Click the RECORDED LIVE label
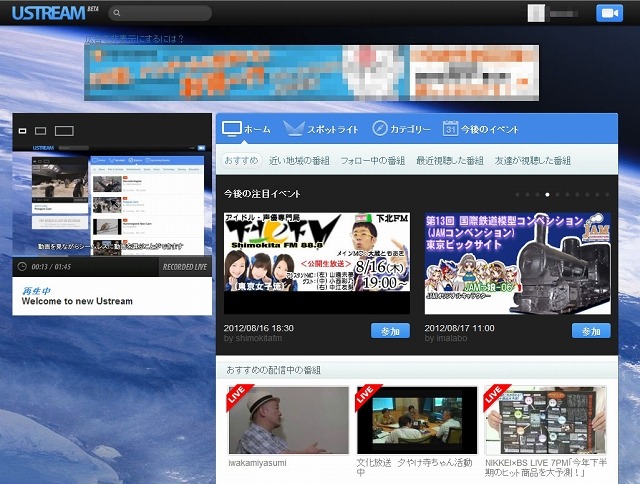 [185, 267]
